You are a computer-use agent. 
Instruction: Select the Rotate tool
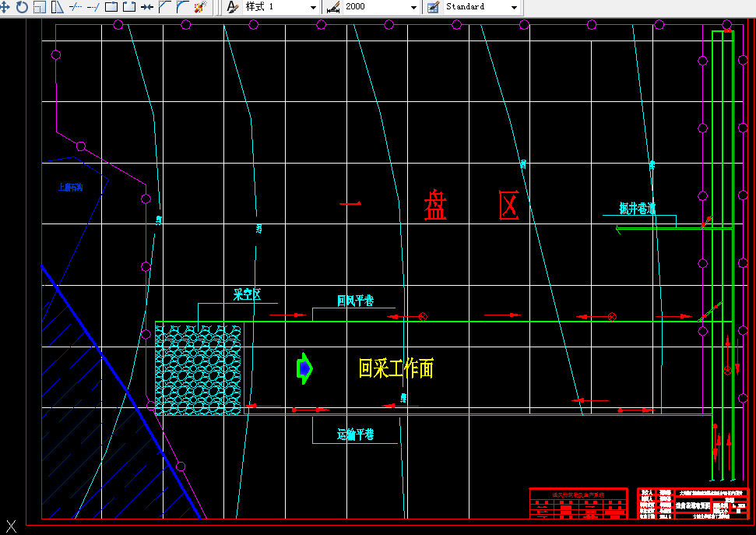(x=22, y=7)
